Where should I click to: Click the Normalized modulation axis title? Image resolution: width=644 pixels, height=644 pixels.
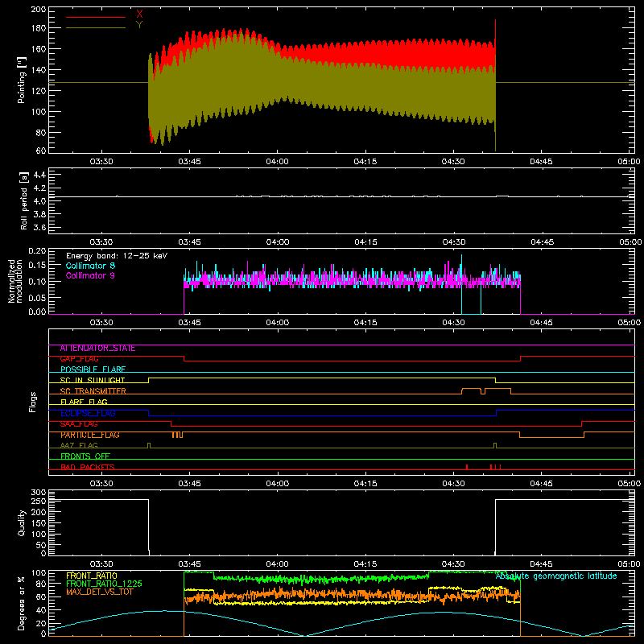click(x=15, y=281)
